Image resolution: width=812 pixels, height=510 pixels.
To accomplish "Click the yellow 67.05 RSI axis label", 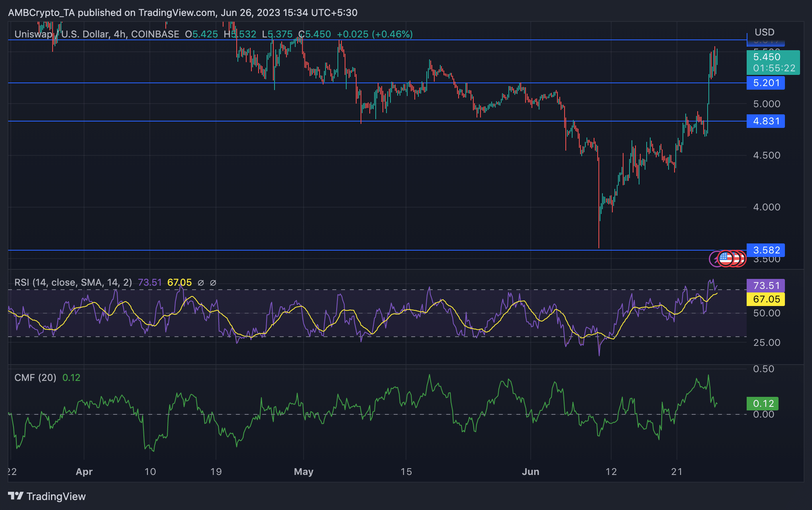I will (766, 299).
